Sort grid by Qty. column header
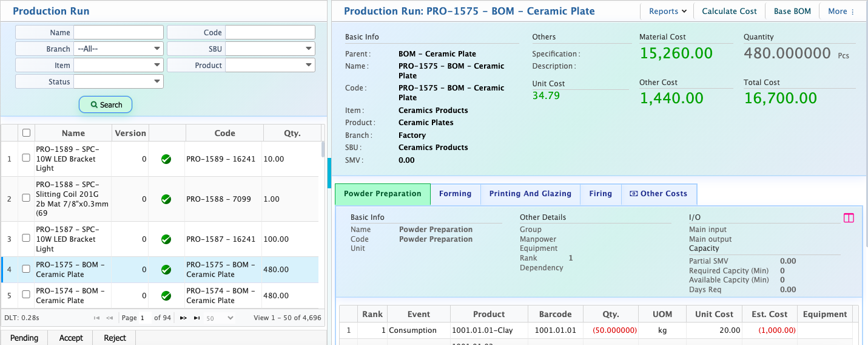Image resolution: width=868 pixels, height=345 pixels. tap(292, 133)
